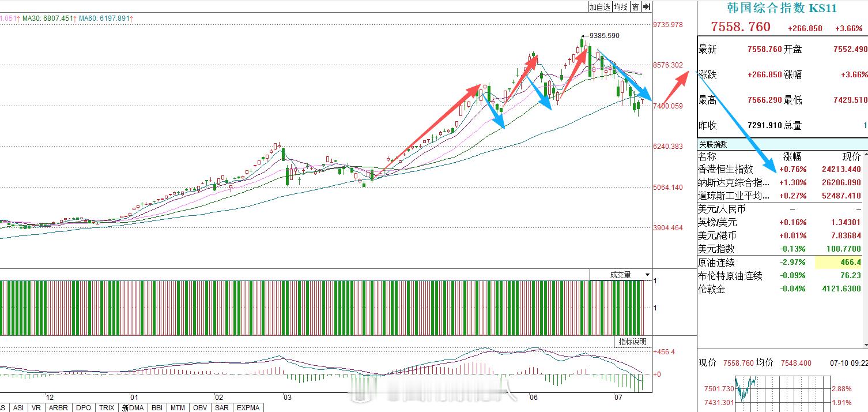Switch to the SAR indicator tab

tap(222, 407)
